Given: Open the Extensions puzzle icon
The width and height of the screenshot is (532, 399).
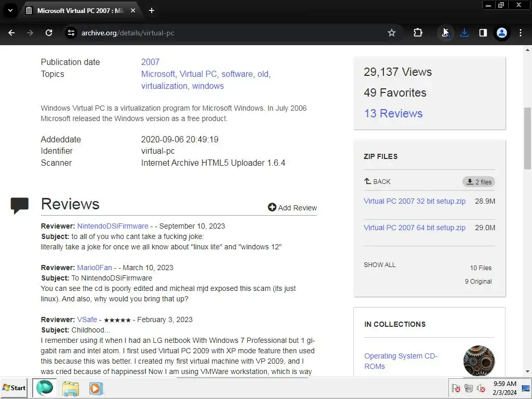Looking at the screenshot, I should coord(418,33).
